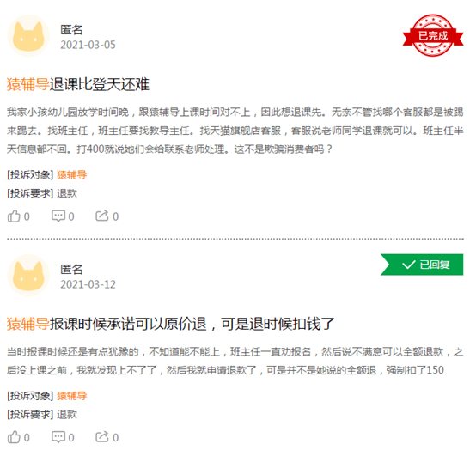Open the complaint titled 报课时候承诺可以原价退

click(171, 324)
